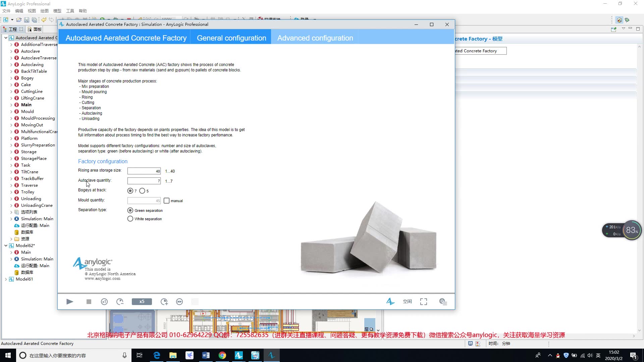Open the developer panel gear icon
Screen dimensions: 644x362
point(443,302)
